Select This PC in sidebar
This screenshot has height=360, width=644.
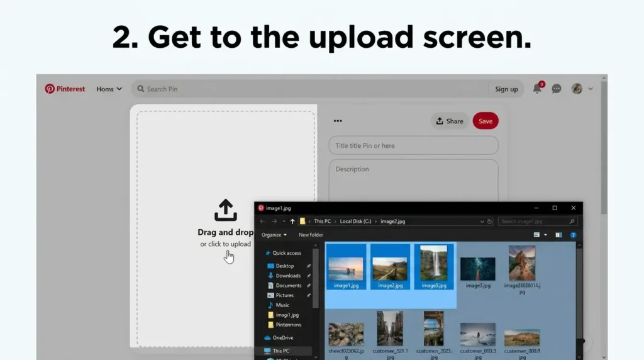click(277, 351)
